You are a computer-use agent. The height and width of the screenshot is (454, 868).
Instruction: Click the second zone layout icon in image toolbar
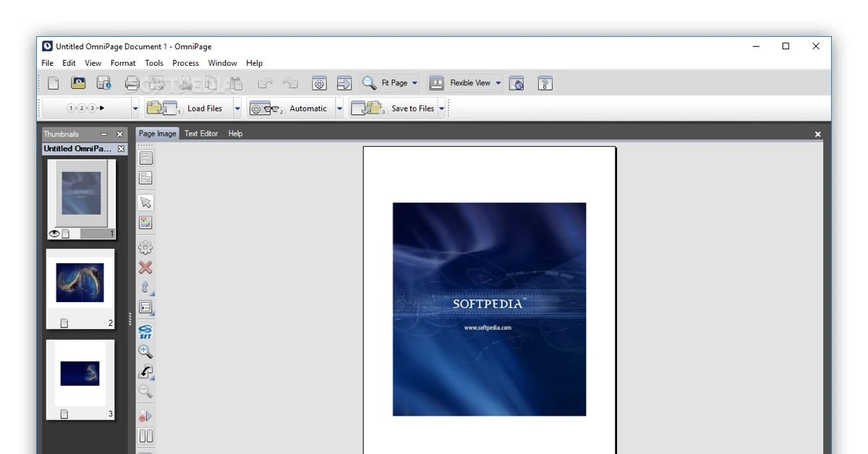145,178
